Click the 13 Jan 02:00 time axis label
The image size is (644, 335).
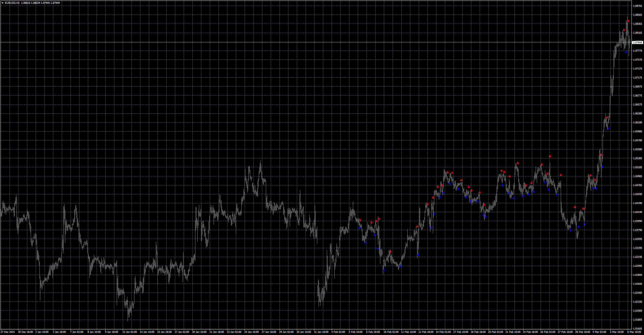(130, 332)
